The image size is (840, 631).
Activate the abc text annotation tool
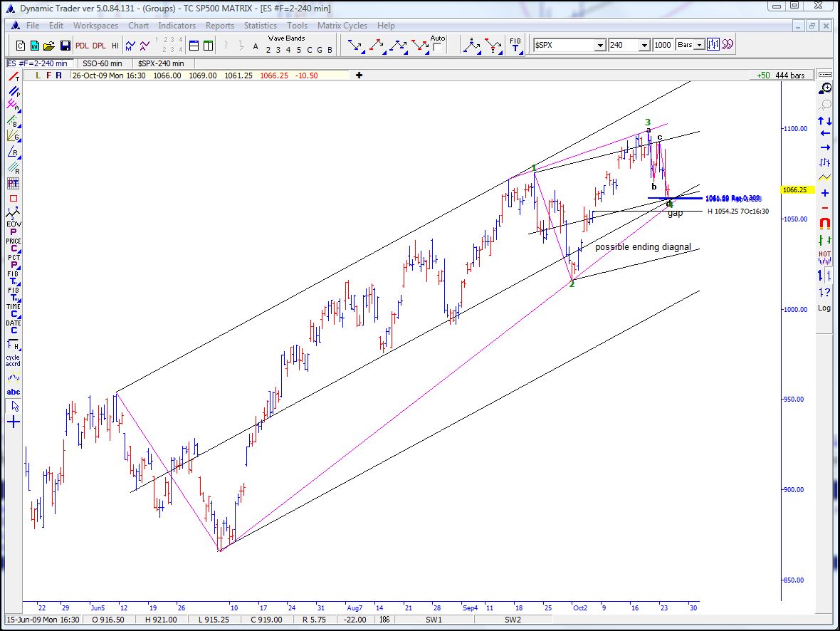click(14, 392)
